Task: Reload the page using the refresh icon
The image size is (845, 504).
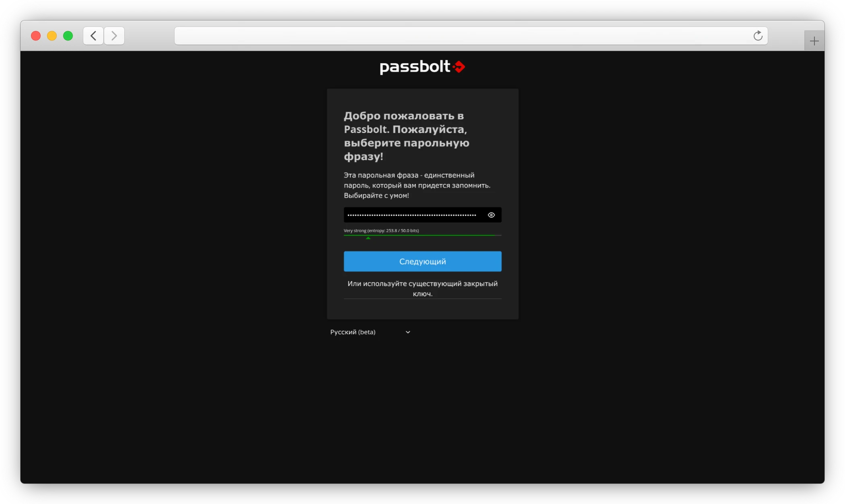Action: (758, 36)
